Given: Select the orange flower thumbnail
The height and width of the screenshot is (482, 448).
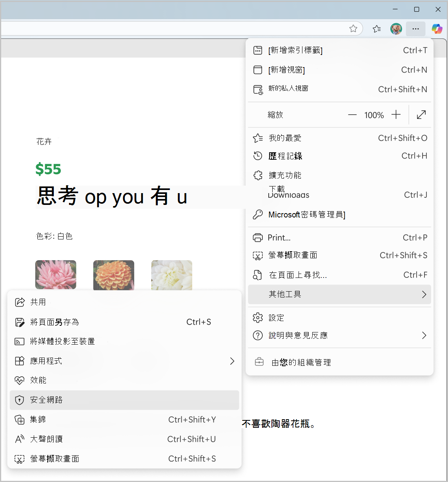Looking at the screenshot, I should [114, 275].
